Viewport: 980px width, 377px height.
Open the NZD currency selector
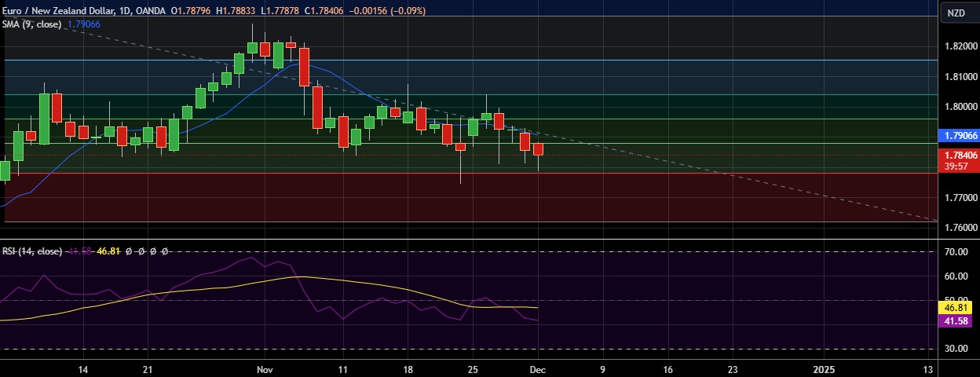pyautogui.click(x=956, y=13)
